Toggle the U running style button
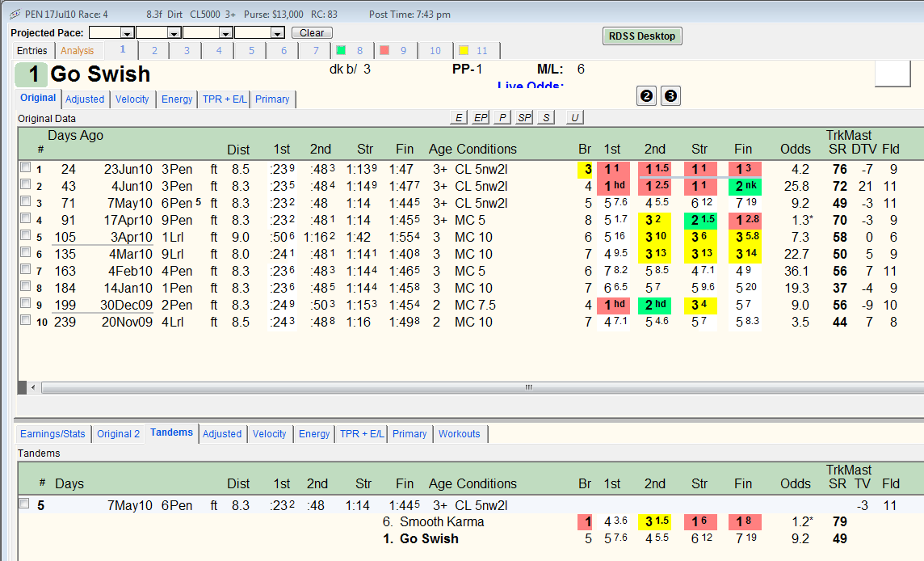Screen dimensions: 924x561 574,117
